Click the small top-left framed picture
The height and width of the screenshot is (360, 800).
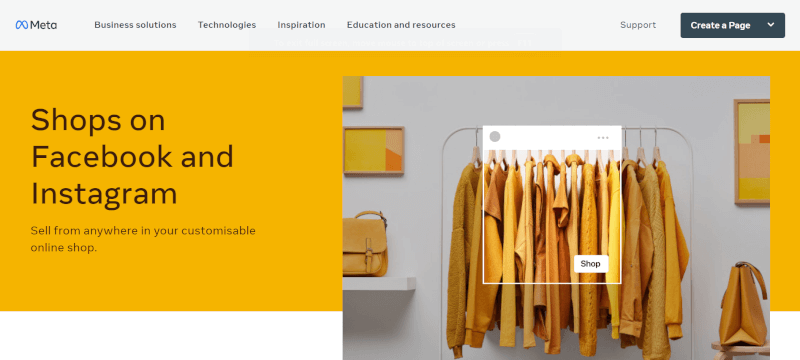353,92
